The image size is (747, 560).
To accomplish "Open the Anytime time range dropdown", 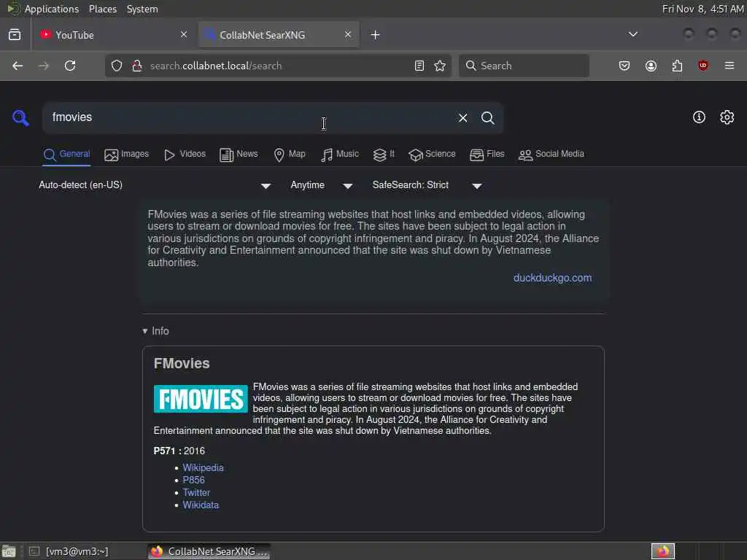I will click(x=322, y=185).
